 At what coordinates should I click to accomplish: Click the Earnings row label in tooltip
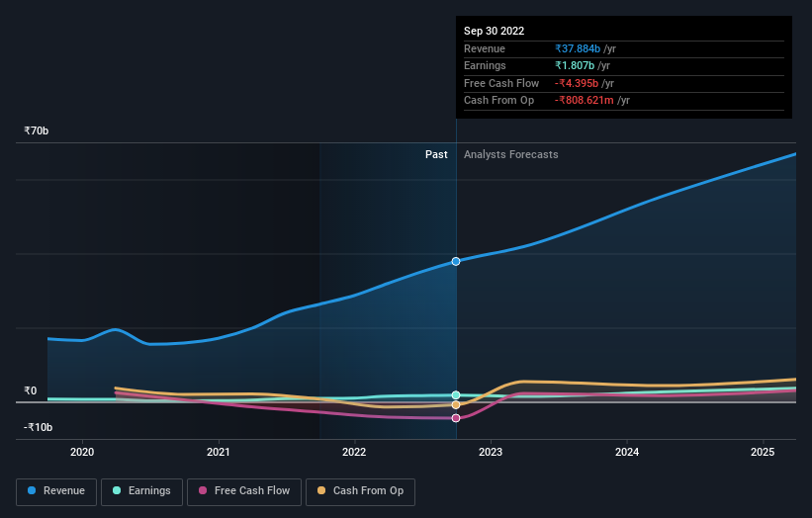485,65
